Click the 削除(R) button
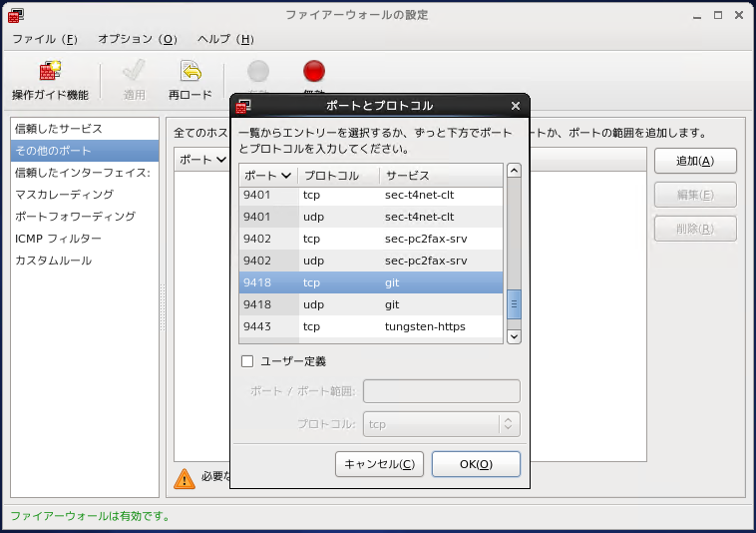The width and height of the screenshot is (756, 533). [x=695, y=229]
